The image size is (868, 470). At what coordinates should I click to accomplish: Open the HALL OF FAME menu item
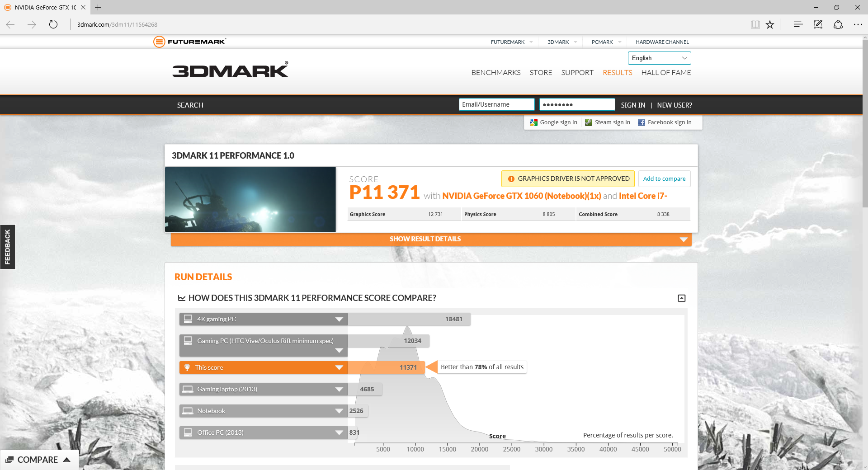[666, 72]
